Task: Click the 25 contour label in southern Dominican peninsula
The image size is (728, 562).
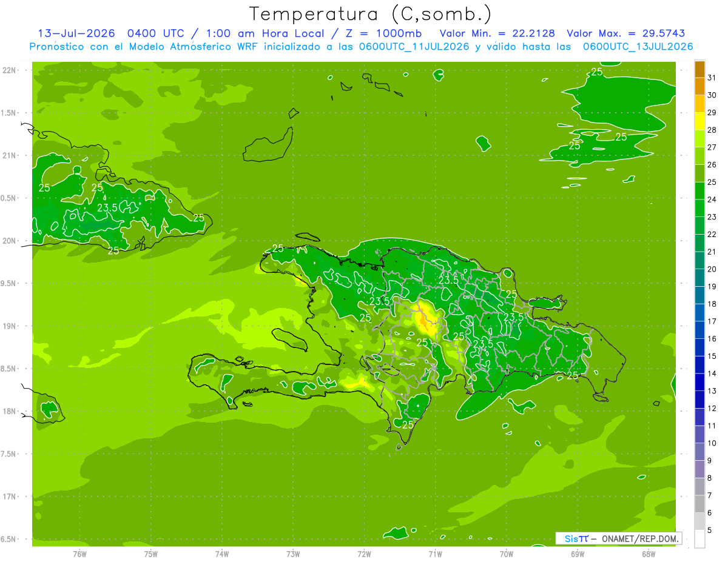Action: (x=408, y=424)
